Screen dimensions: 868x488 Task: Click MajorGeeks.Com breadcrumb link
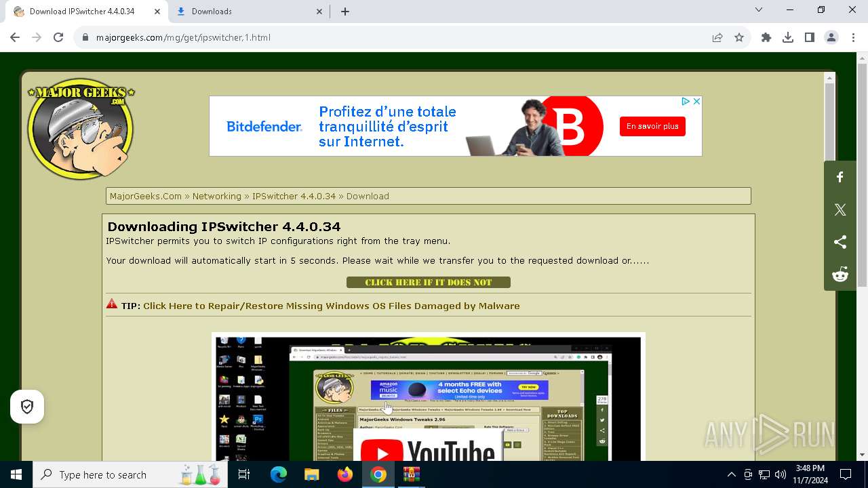pyautogui.click(x=146, y=196)
